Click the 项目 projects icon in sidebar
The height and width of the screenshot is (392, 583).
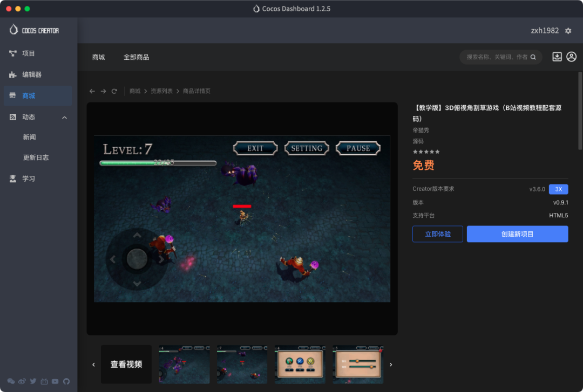point(12,53)
